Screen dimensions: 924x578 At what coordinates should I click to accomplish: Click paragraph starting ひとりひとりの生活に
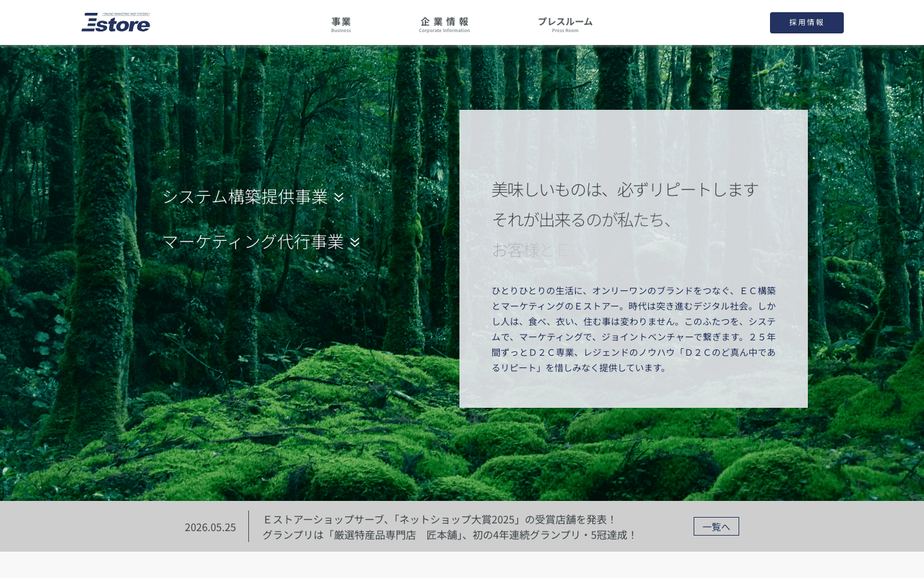coord(634,329)
